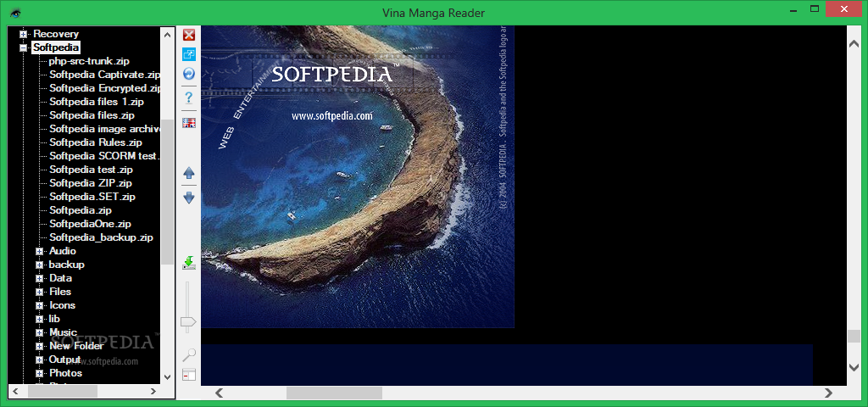
Task: Click tree panel scroll down arrow
Action: pyautogui.click(x=167, y=377)
